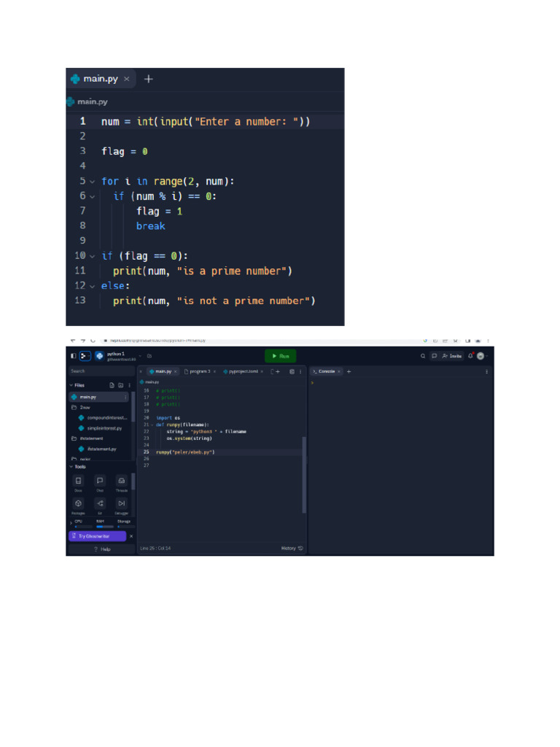
Task: Collapse the else fold arrow at line 12
Action: [93, 286]
